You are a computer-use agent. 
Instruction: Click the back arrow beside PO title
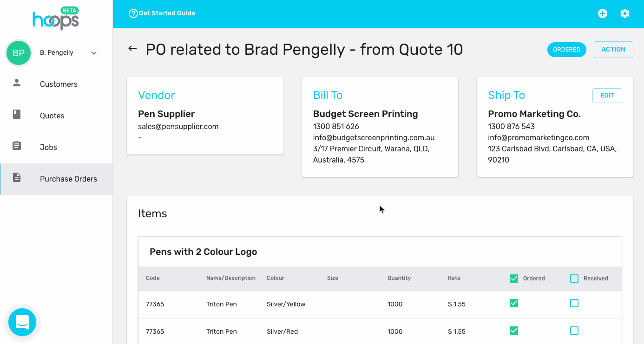132,49
